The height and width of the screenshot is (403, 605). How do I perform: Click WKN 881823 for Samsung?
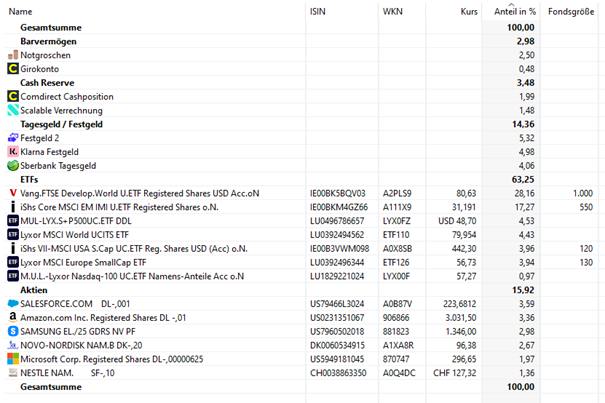tap(396, 332)
